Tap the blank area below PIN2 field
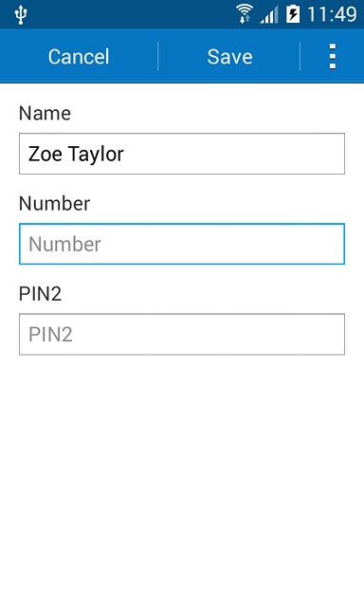Image resolution: width=364 pixels, height=607 pixels. point(182,480)
